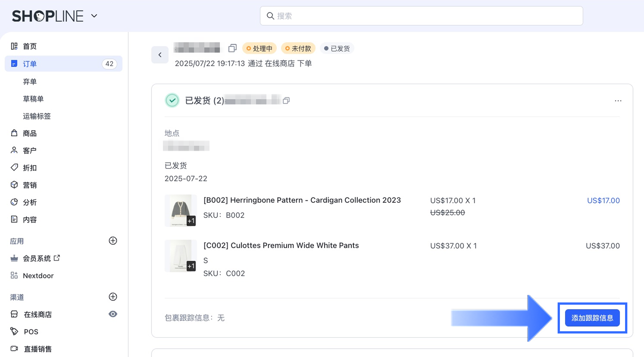This screenshot has height=357, width=644.
Task: Copy the order number using copy icon
Action: [x=232, y=48]
